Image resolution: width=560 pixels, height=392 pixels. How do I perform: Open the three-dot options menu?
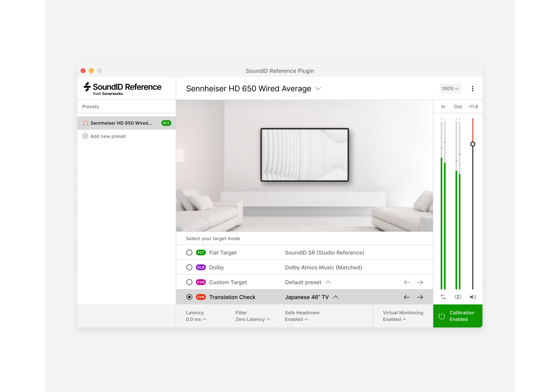click(x=473, y=88)
